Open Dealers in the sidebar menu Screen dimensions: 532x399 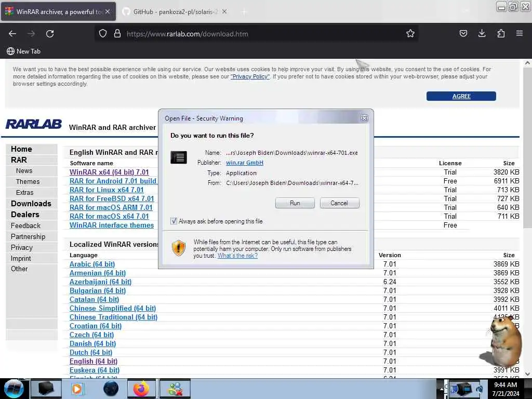pyautogui.click(x=25, y=215)
